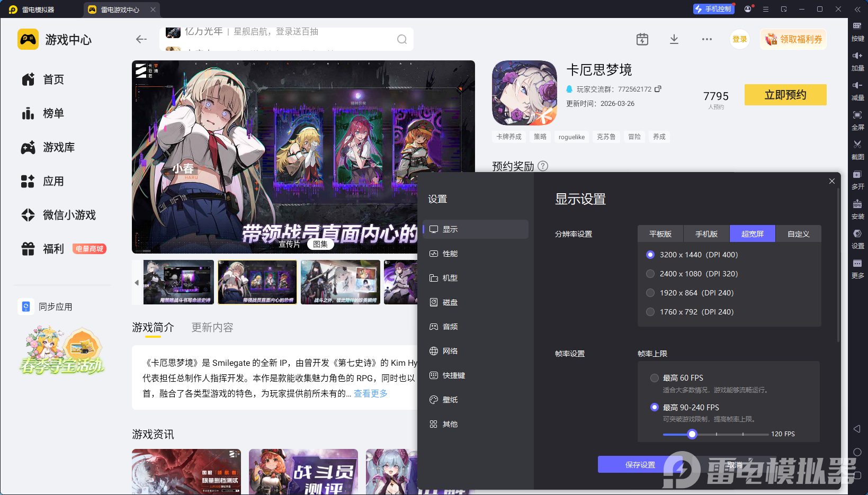Open multi-instance 多开 icon
This screenshot has width=868, height=495.
point(857,174)
